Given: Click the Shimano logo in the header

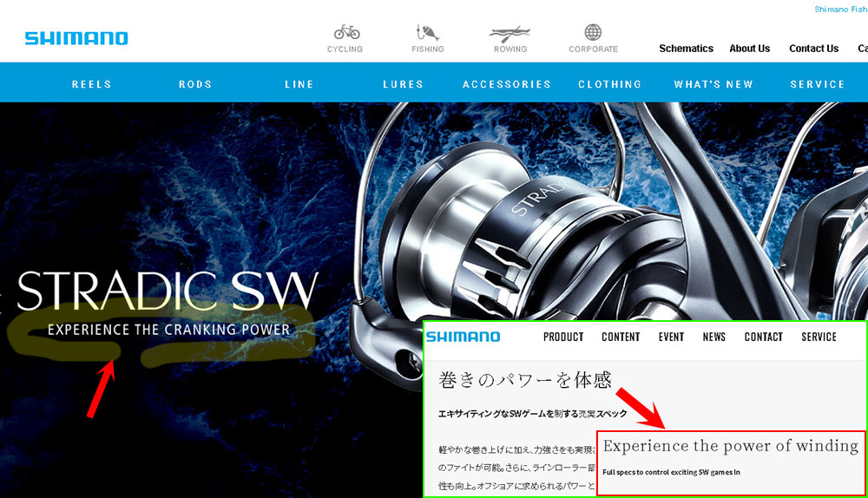Looking at the screenshot, I should (x=76, y=38).
